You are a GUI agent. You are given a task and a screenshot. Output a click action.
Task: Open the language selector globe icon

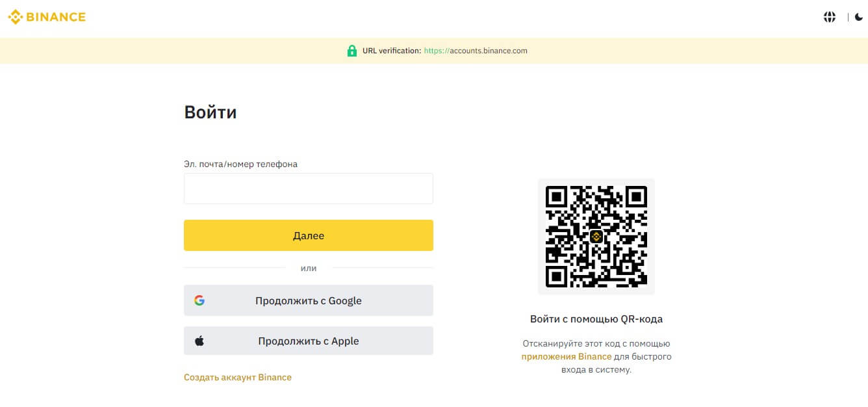point(830,18)
